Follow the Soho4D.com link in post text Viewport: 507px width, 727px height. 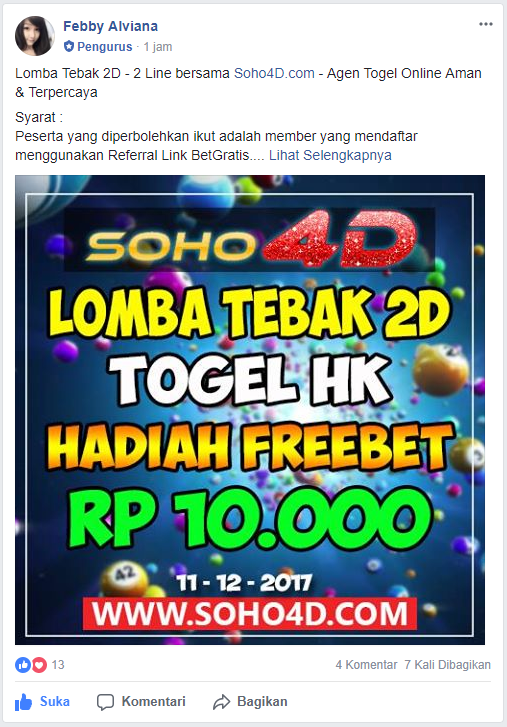tap(274, 73)
